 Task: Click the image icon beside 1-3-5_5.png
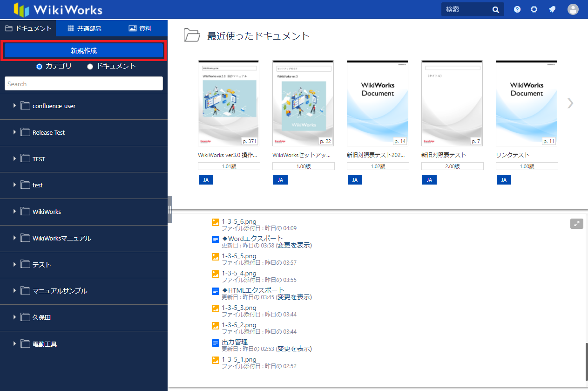216,257
